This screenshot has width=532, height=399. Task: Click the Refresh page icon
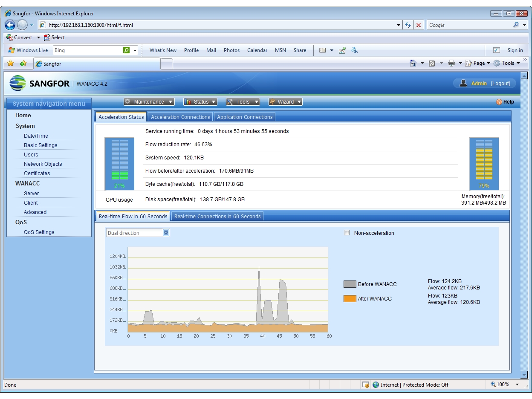[x=408, y=25]
